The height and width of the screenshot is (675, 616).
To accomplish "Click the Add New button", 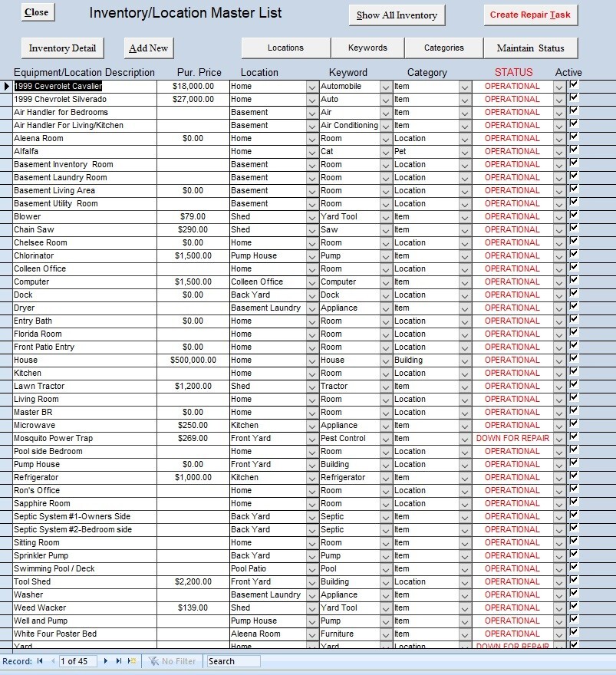I will point(148,48).
